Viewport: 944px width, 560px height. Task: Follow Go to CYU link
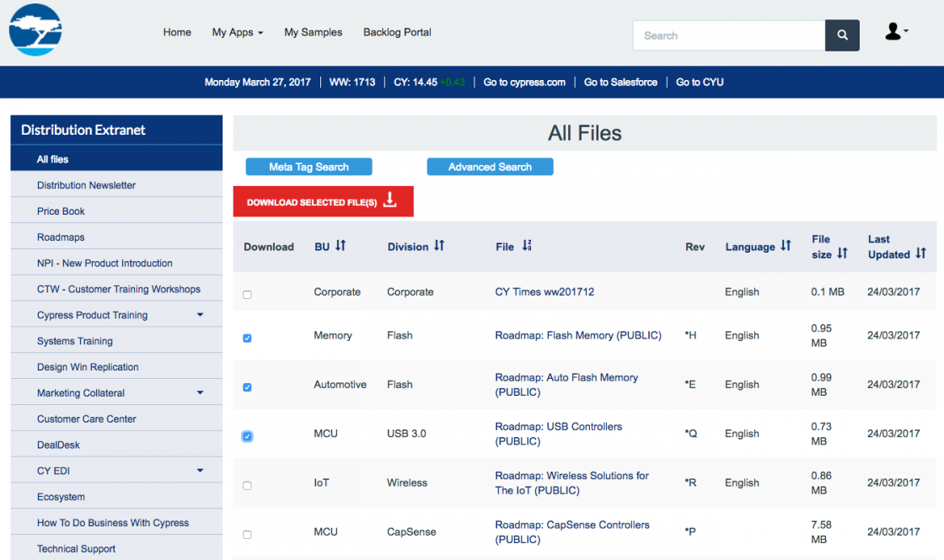(x=700, y=83)
